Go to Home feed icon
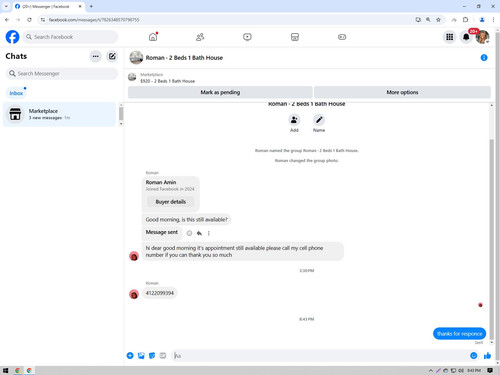The height and width of the screenshot is (375, 500). click(153, 37)
